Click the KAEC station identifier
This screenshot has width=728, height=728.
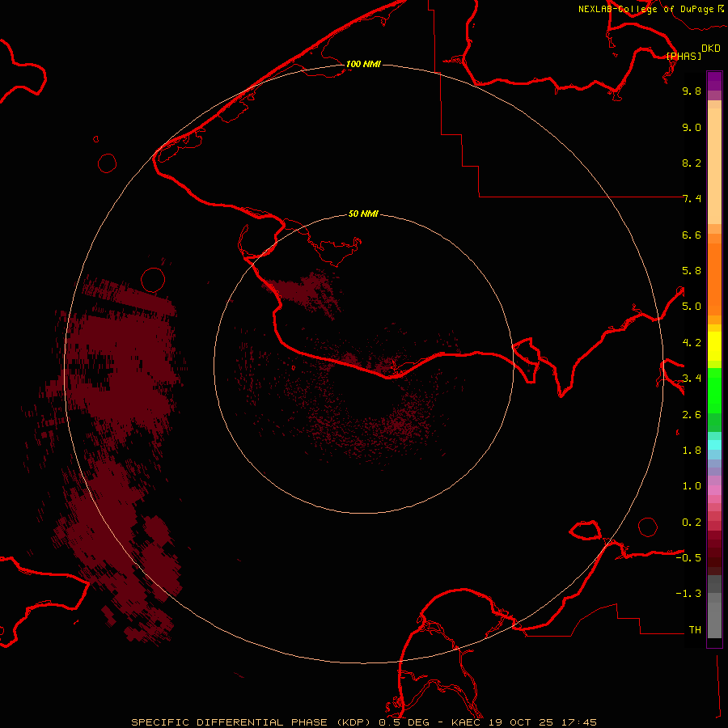[466, 722]
